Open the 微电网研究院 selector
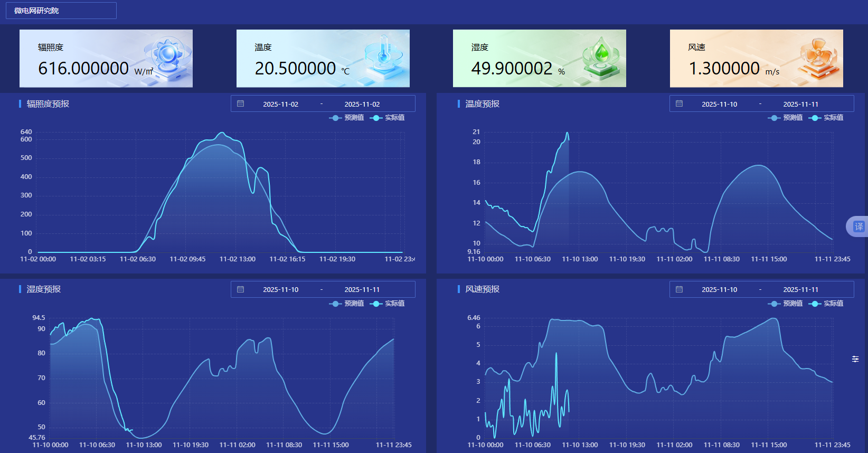The height and width of the screenshot is (453, 868). click(x=61, y=11)
